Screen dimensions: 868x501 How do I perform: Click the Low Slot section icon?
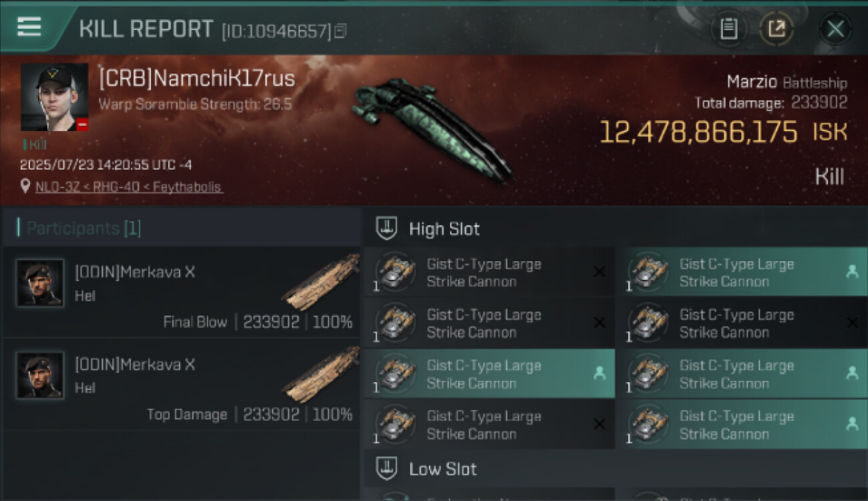tap(386, 469)
